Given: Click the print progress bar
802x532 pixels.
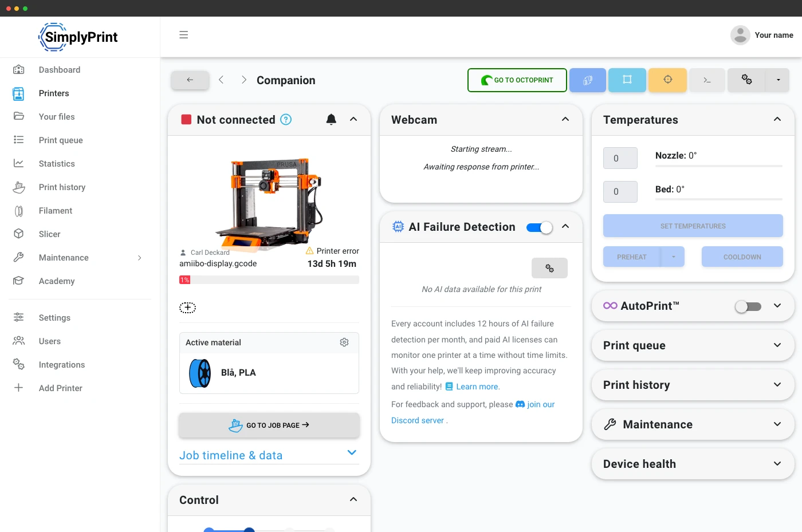Looking at the screenshot, I should [269, 280].
